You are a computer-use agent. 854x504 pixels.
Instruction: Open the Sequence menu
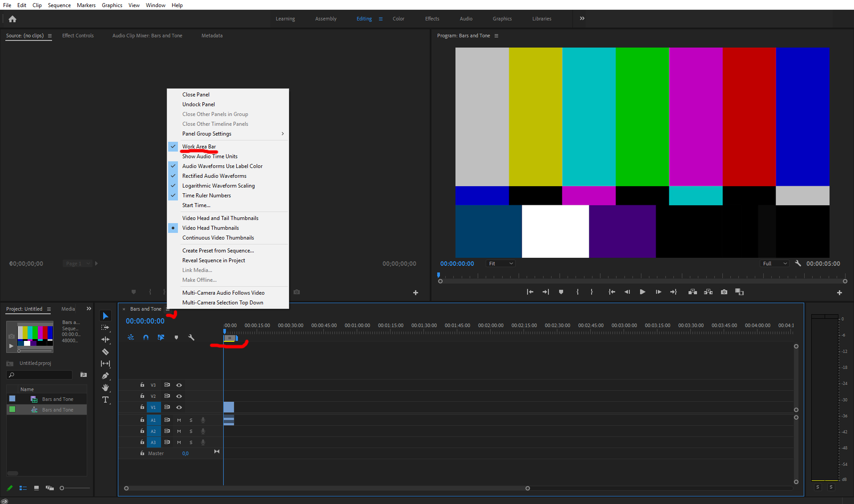point(59,5)
